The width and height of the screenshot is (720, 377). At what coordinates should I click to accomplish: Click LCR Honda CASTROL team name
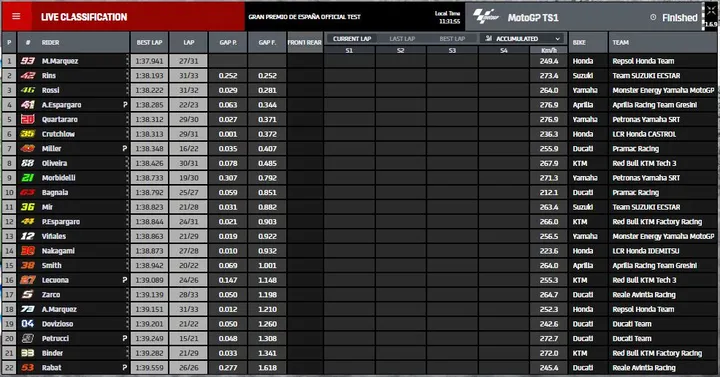point(644,134)
